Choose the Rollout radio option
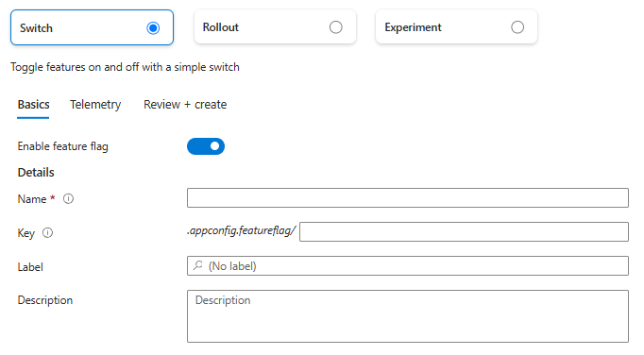This screenshot has width=644, height=355. (335, 27)
